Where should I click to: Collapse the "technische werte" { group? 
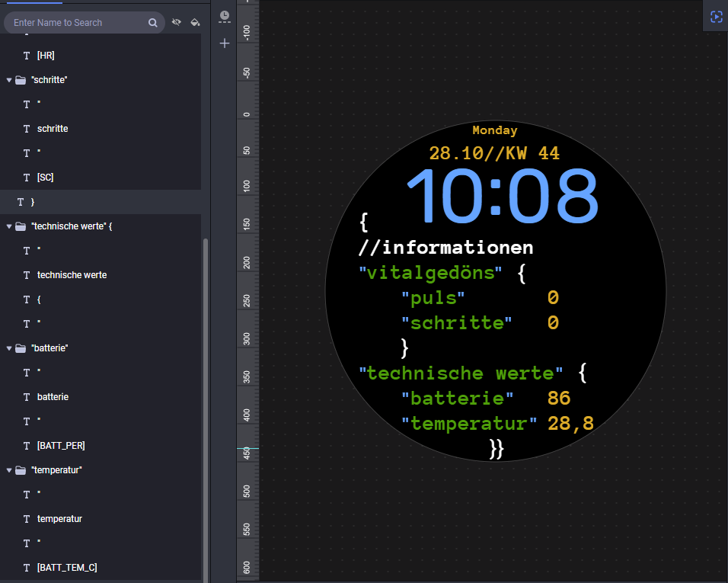(9, 226)
